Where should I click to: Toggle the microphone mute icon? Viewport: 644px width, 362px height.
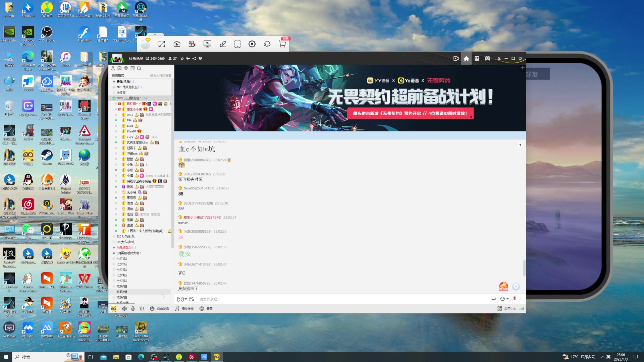[133, 309]
